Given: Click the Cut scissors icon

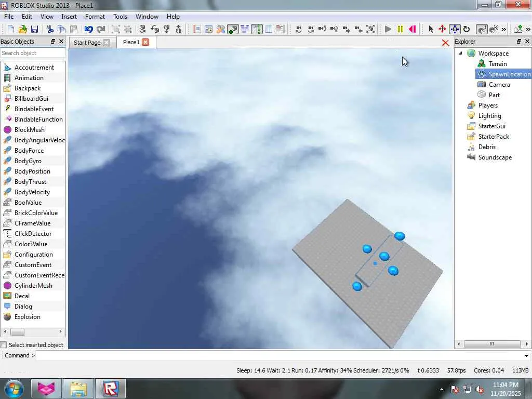Looking at the screenshot, I should coord(50,29).
